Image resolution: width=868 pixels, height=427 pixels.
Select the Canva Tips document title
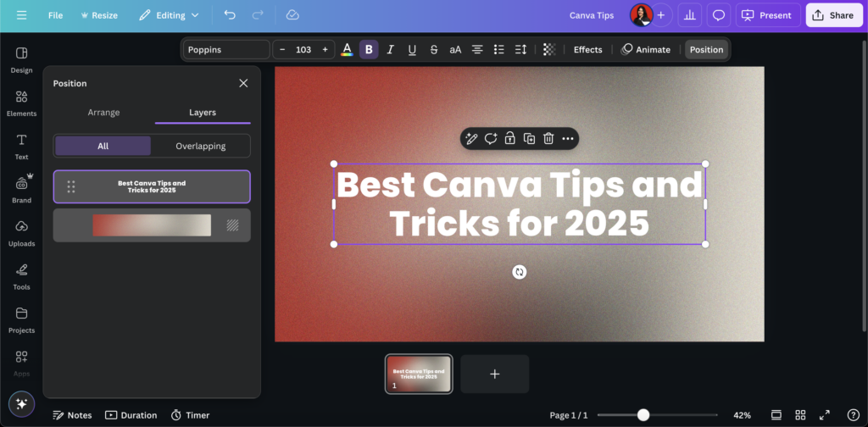(592, 15)
